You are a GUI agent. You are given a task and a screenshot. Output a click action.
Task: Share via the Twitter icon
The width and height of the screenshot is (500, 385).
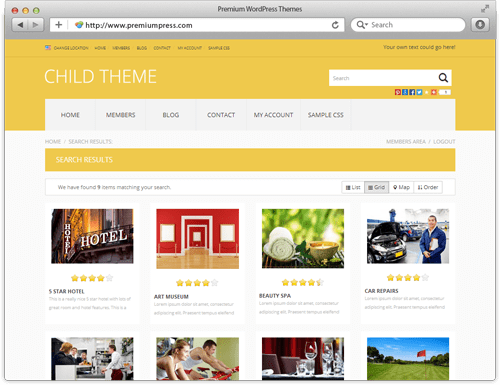point(419,92)
